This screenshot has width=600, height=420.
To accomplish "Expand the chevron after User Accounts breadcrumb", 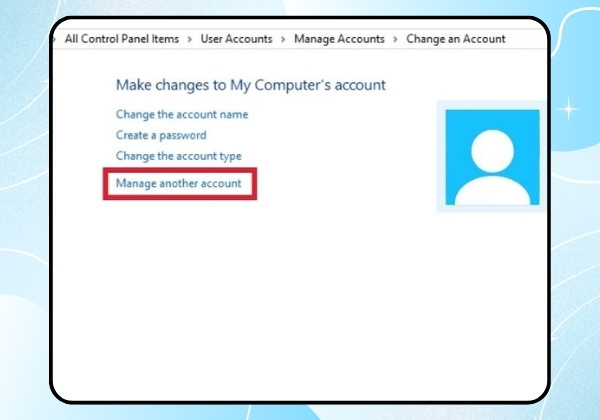I will pyautogui.click(x=283, y=39).
